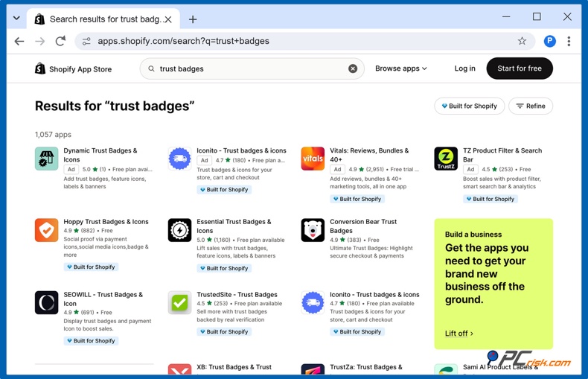Open Conversion Bear Trust Badges title
Screen dimensions: 588x379
click(x=363, y=226)
